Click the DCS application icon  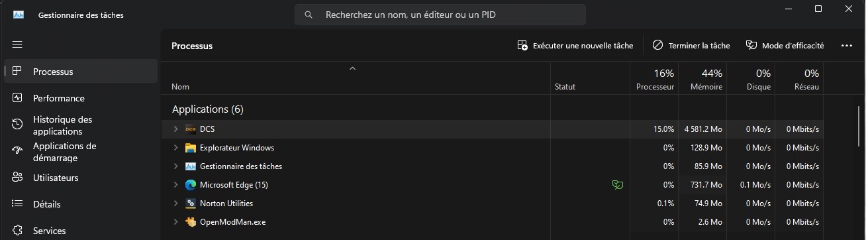[191, 129]
